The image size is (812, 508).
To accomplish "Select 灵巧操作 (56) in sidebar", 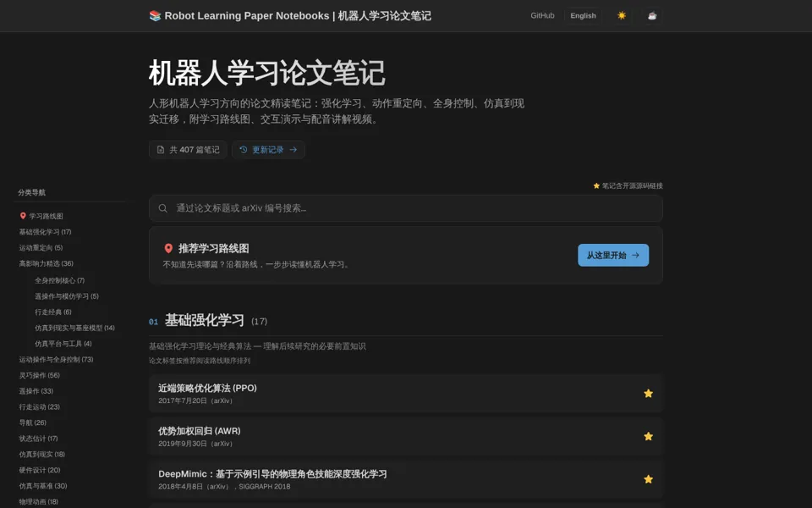I will pyautogui.click(x=40, y=375).
